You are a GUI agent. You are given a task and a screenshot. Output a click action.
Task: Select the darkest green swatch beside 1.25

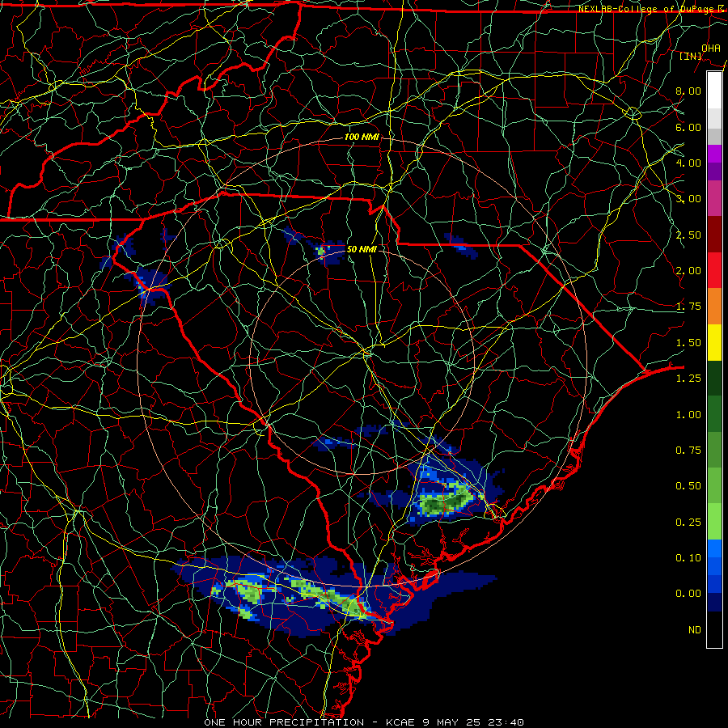pos(714,379)
